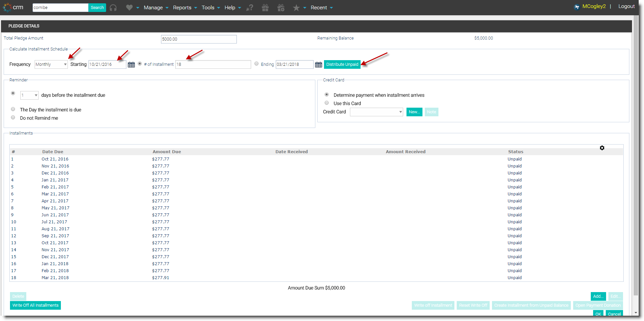Viewport: 644px width, 321px height.
Task: Select installment row Mar 21, 2018
Action: coord(316,278)
